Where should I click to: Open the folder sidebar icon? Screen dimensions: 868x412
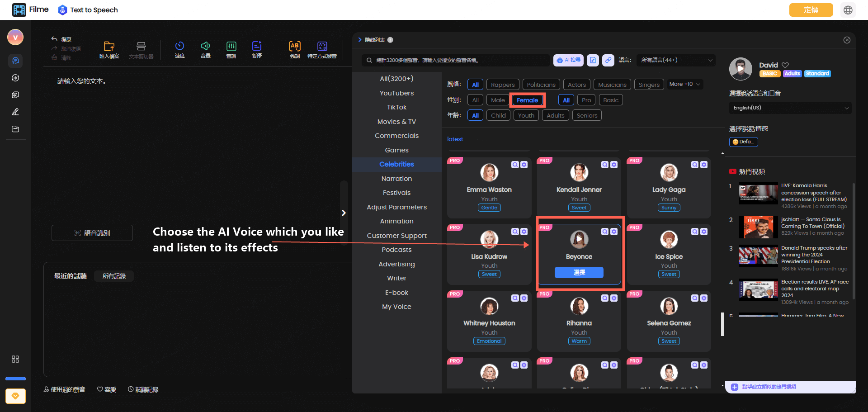[x=15, y=129]
